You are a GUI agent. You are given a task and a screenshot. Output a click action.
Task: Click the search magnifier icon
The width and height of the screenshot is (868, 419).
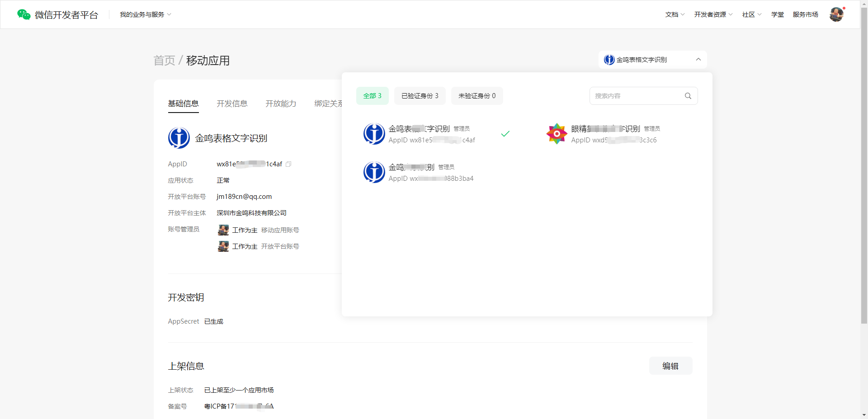(x=688, y=96)
